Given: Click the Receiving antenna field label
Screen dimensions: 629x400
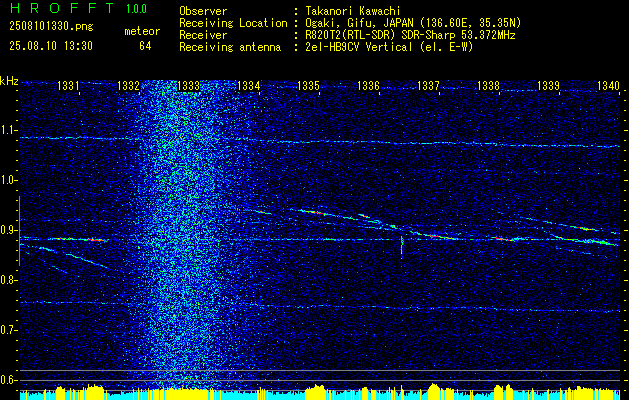Looking at the screenshot, I should tap(230, 47).
